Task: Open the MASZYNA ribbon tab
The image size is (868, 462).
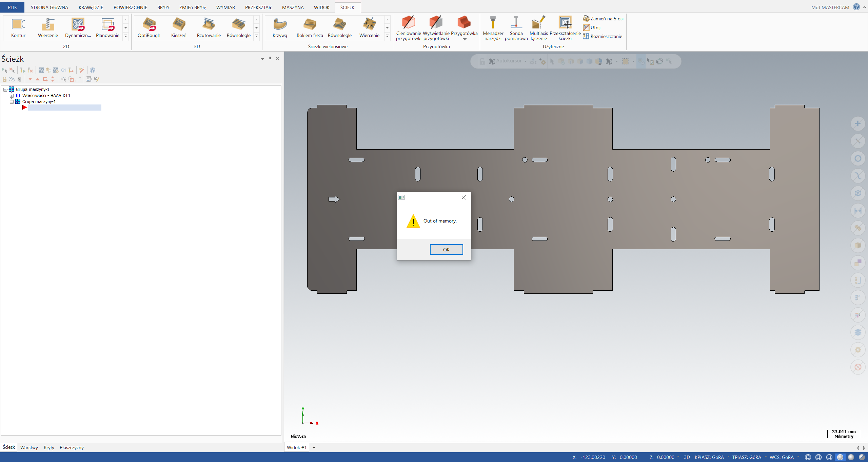Action: pos(293,7)
